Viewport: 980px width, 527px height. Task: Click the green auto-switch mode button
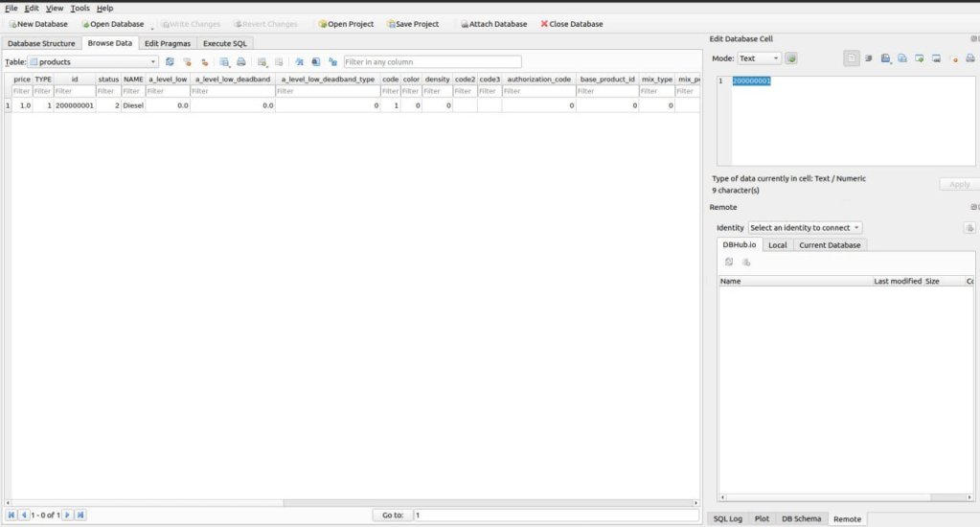(792, 58)
